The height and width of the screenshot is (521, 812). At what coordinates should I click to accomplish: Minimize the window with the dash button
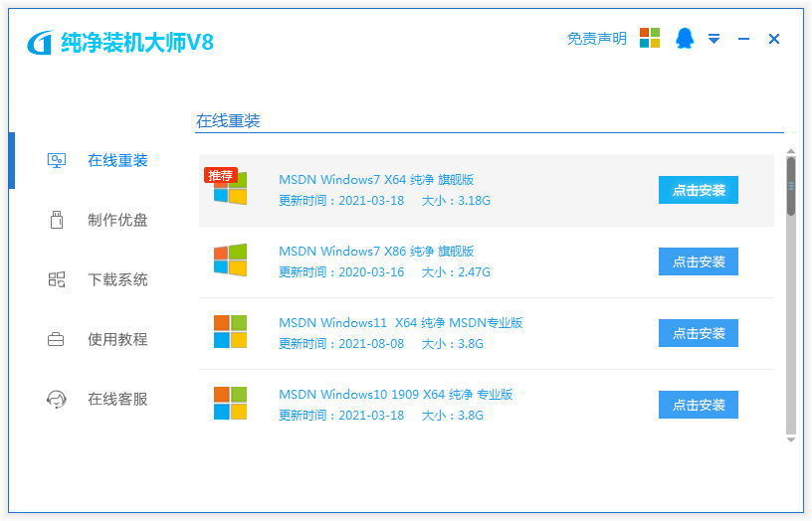click(743, 39)
